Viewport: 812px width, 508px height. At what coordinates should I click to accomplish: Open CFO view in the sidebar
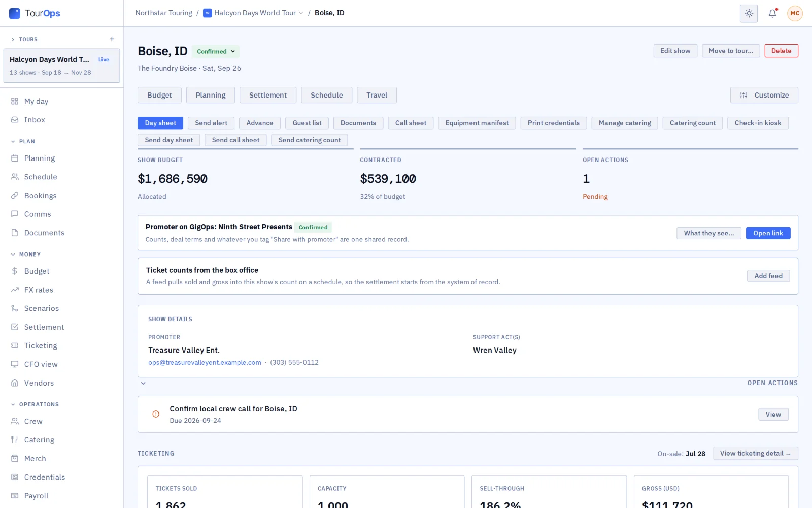pyautogui.click(x=61, y=364)
